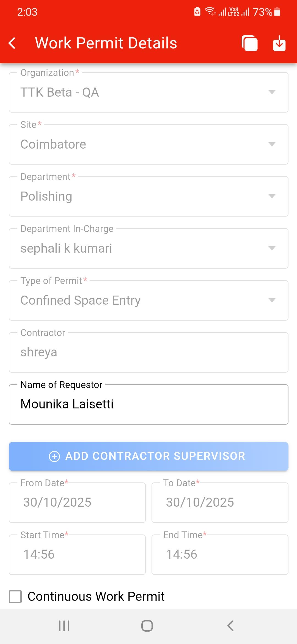The height and width of the screenshot is (644, 297).
Task: Expand the Site dropdown showing Coimbatore
Action: [148, 144]
